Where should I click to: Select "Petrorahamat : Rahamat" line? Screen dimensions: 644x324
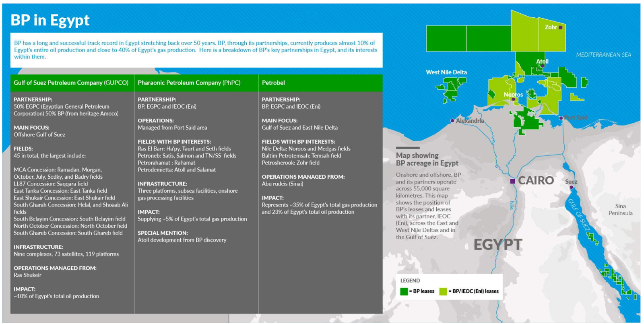[166, 163]
